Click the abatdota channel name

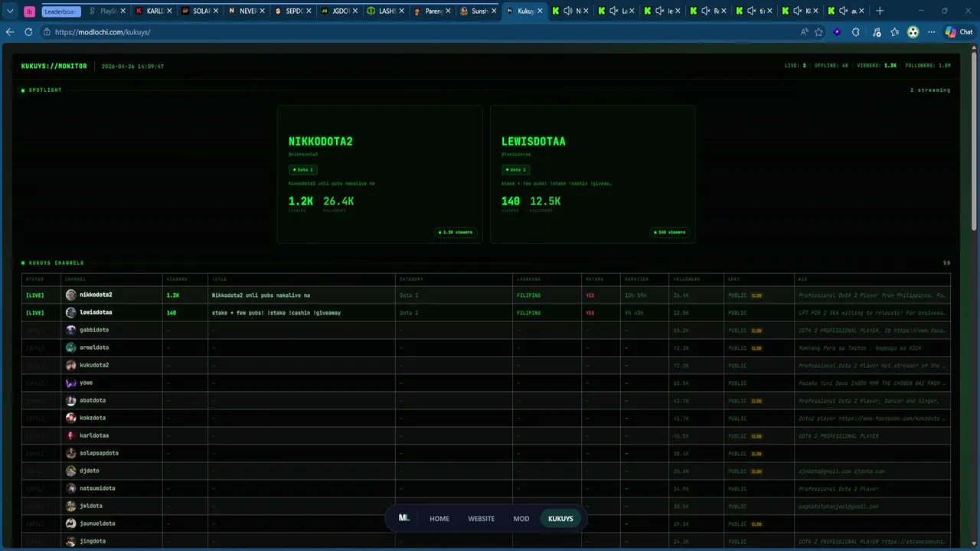(93, 400)
